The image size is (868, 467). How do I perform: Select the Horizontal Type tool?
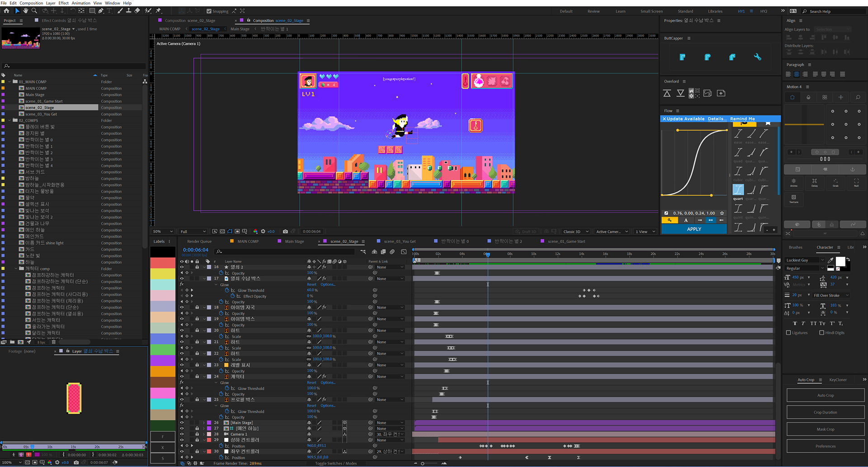pyautogui.click(x=109, y=11)
